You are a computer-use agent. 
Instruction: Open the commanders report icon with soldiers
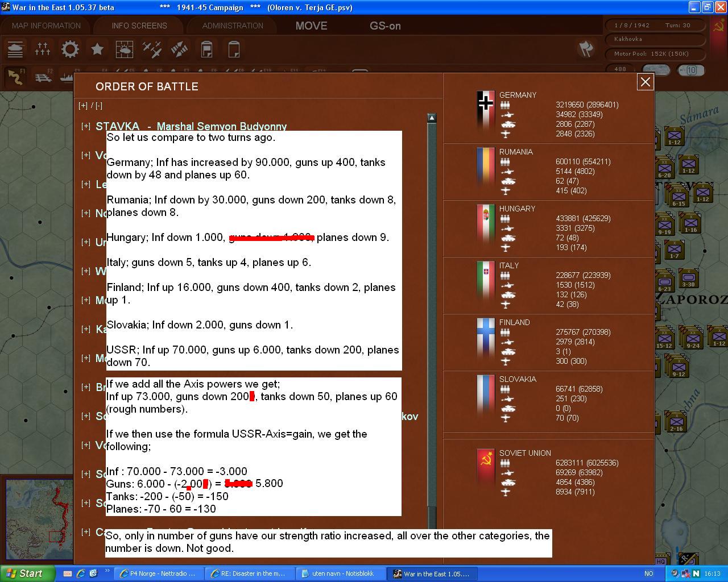pos(43,49)
